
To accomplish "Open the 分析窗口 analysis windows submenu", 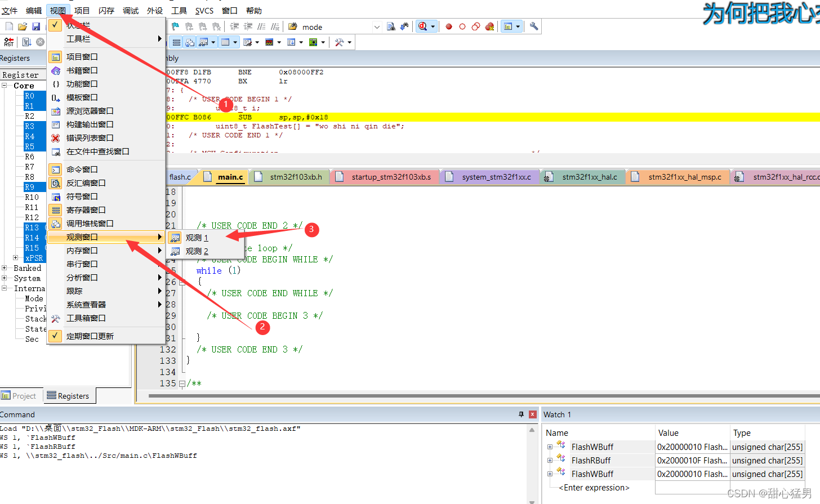I will coord(106,278).
